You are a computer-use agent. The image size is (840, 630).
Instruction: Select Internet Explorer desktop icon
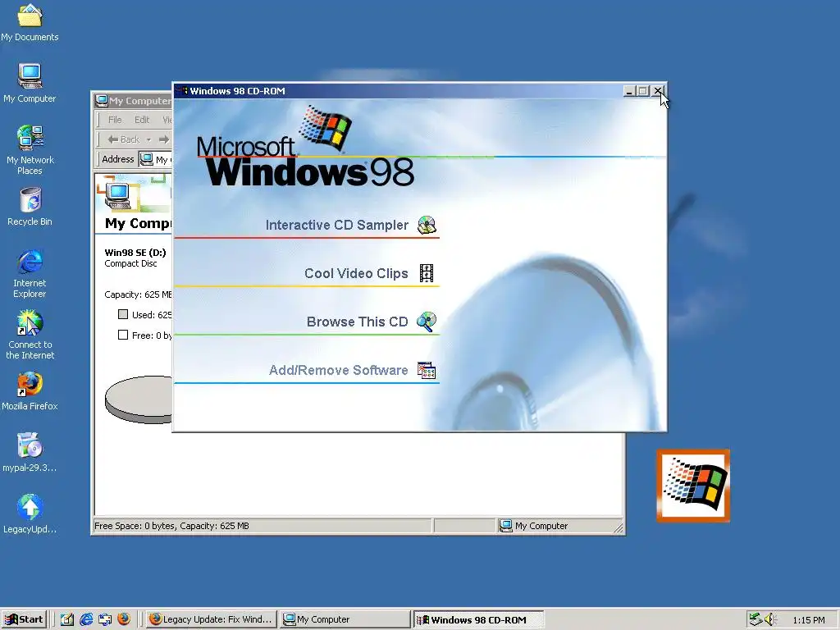click(x=30, y=273)
